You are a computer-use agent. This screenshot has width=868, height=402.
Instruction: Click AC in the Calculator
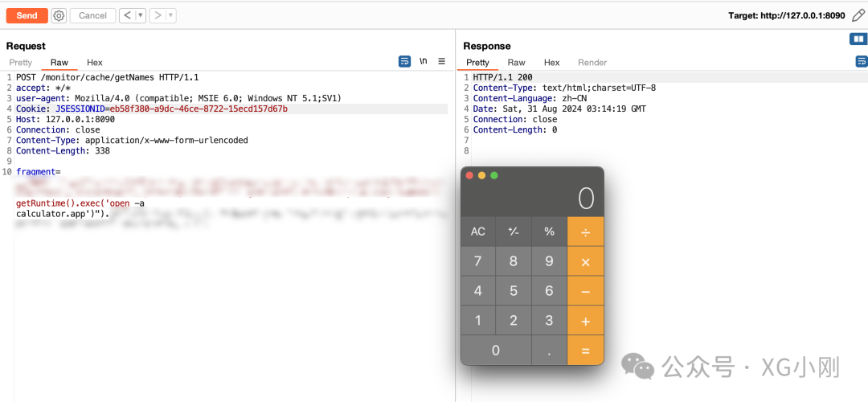[x=478, y=232]
